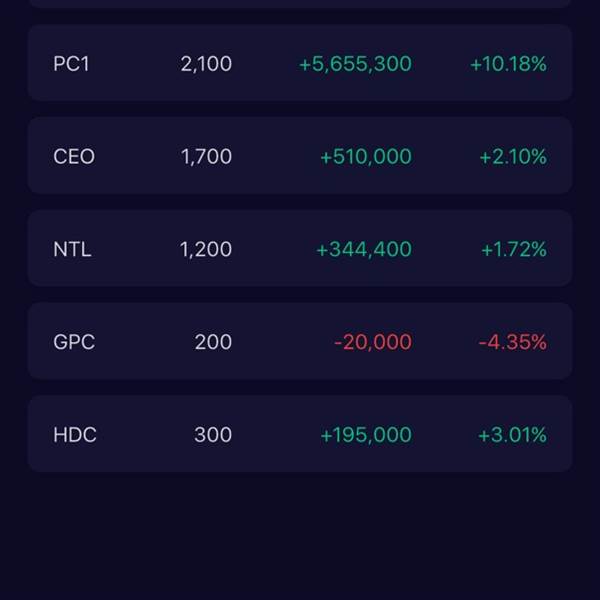Select GPC percent change -4.35%
The image size is (600, 600).
[x=512, y=342]
